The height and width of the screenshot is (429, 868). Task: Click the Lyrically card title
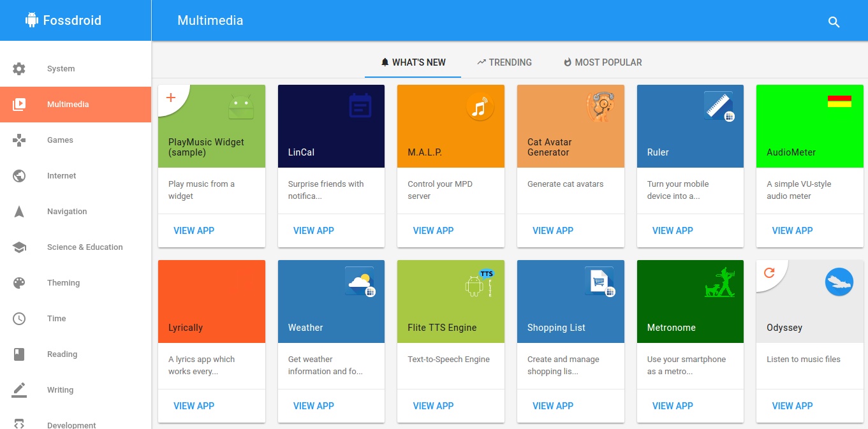click(186, 328)
